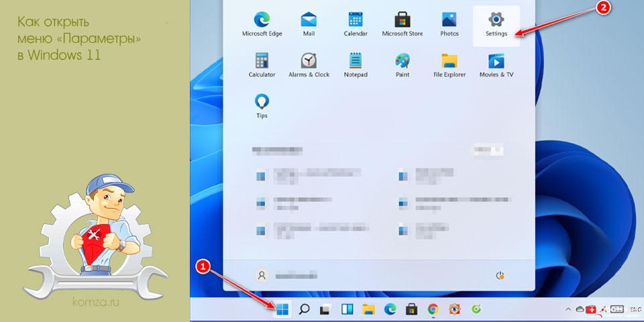Screen dimensions: 644x322
Task: Open the Tips app
Action: [262, 107]
